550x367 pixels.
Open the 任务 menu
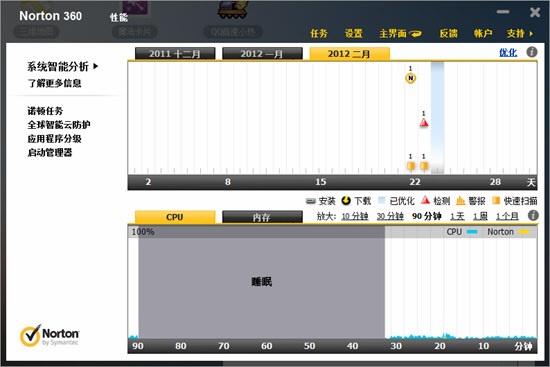point(319,33)
